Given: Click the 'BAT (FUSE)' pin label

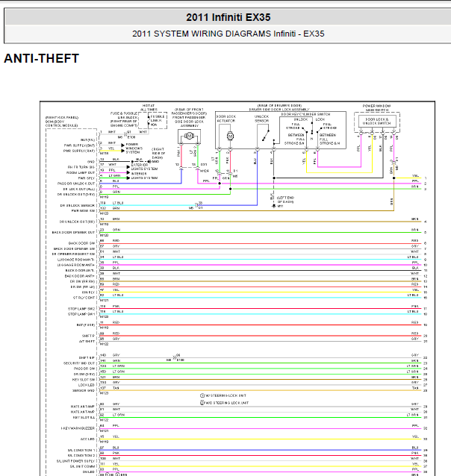Looking at the screenshot, I should [x=85, y=325].
